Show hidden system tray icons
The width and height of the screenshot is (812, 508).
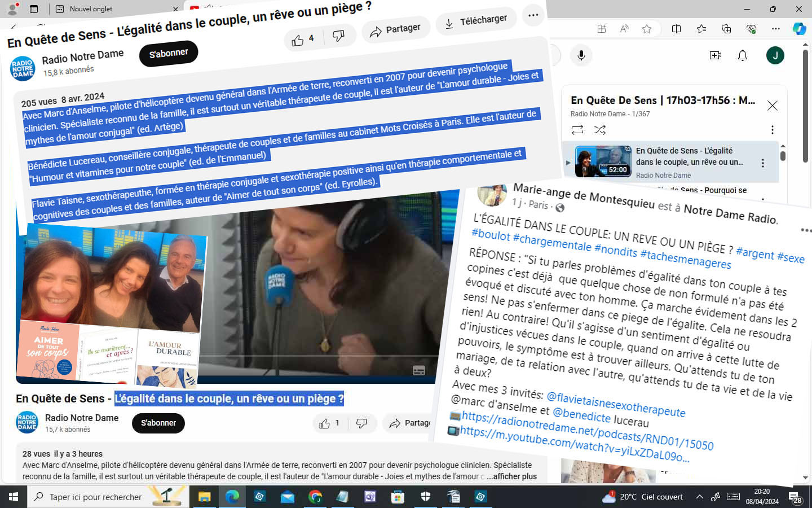point(700,497)
